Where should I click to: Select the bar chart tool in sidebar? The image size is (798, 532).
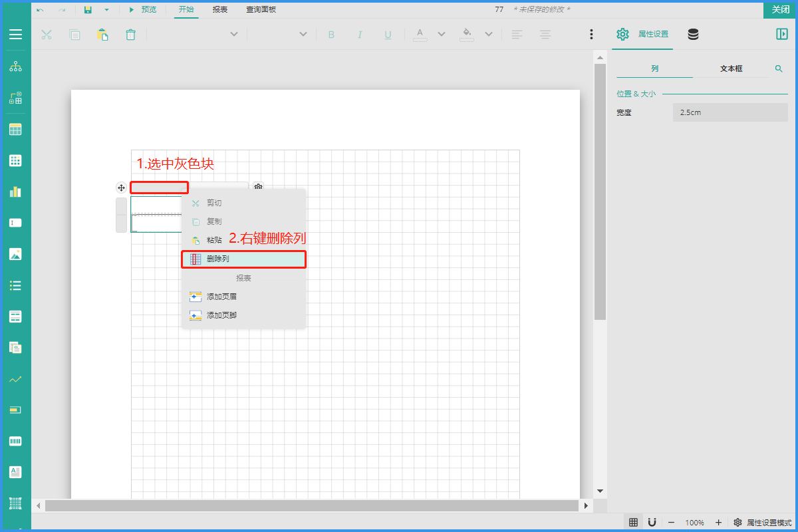pyautogui.click(x=15, y=192)
